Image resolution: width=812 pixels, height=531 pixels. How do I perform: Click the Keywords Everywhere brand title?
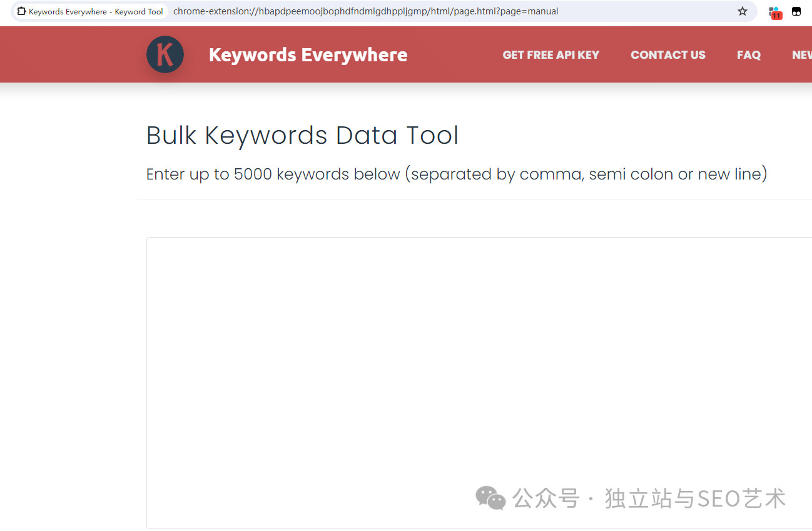click(x=308, y=55)
